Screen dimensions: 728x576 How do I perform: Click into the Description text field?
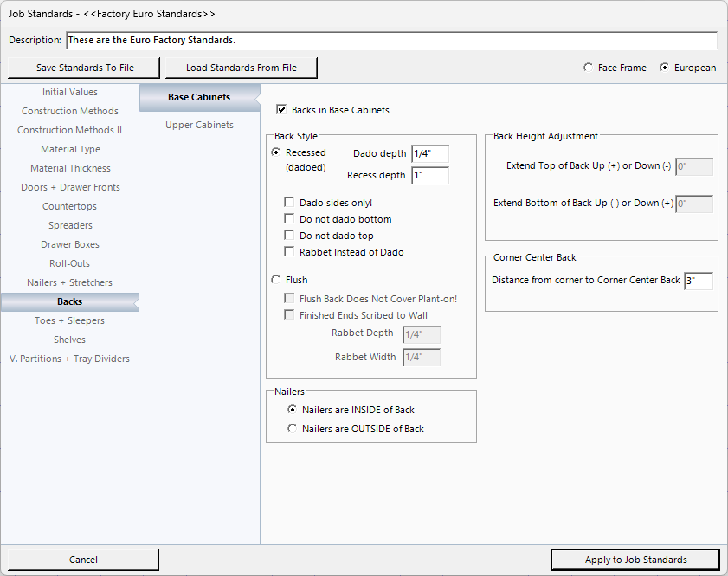point(391,41)
